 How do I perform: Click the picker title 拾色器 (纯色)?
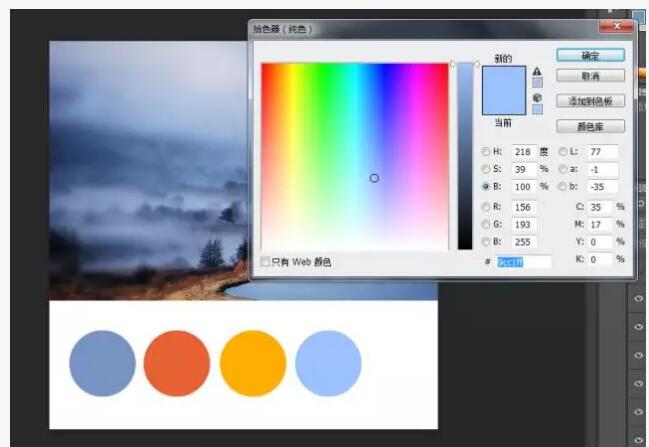tap(282, 29)
